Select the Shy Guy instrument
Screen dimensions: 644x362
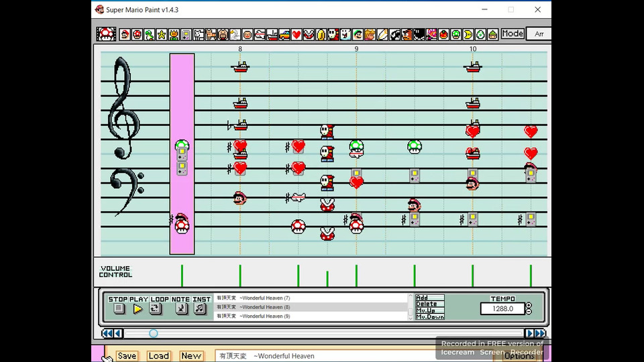point(333,34)
